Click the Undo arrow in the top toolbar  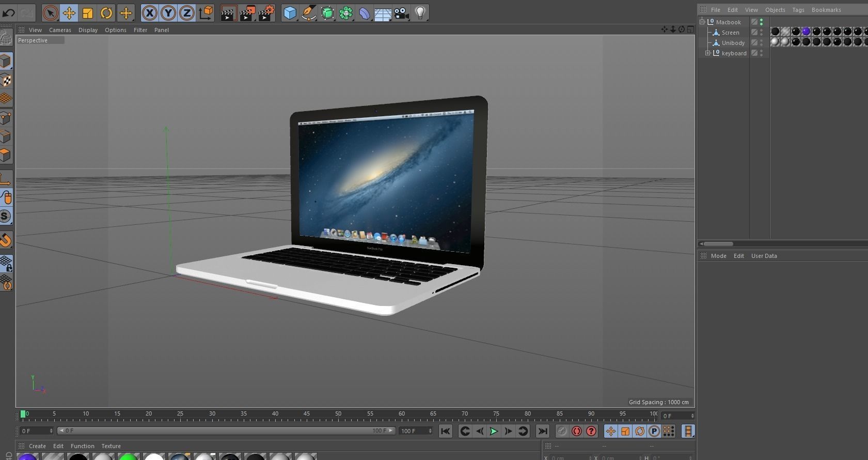pyautogui.click(x=9, y=13)
